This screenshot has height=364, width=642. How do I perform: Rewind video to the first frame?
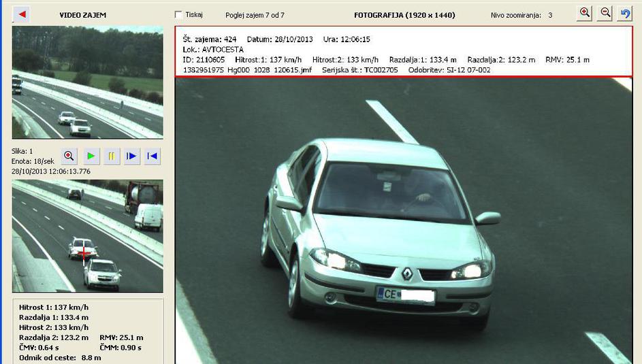pyautogui.click(x=153, y=156)
